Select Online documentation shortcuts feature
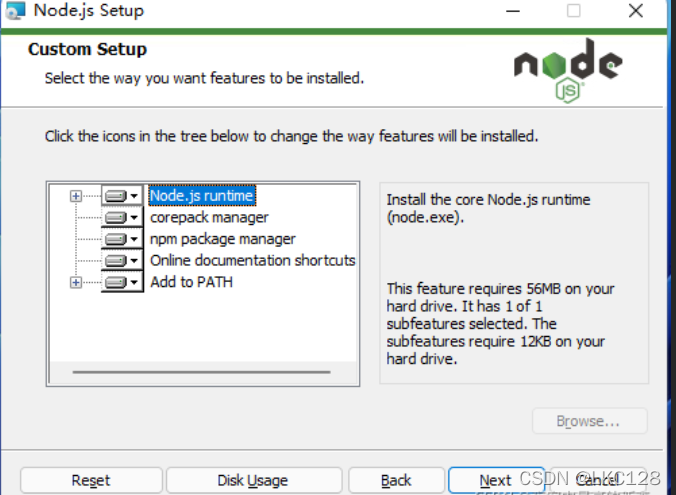The image size is (676, 495). coord(253,260)
